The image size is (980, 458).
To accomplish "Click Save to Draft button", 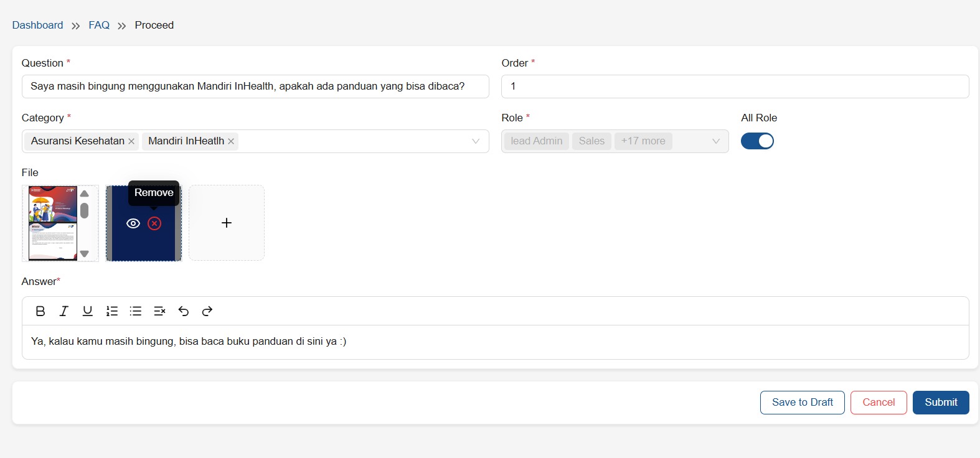I will 802,403.
